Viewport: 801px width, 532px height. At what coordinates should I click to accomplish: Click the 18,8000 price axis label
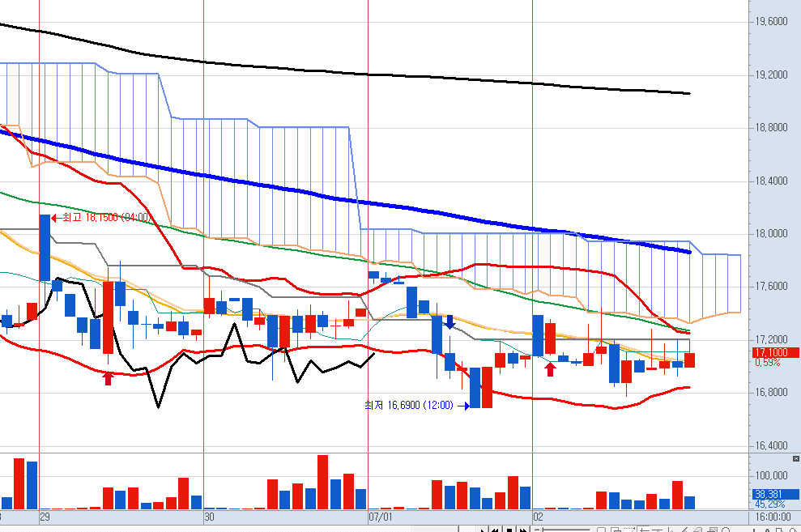(771, 128)
